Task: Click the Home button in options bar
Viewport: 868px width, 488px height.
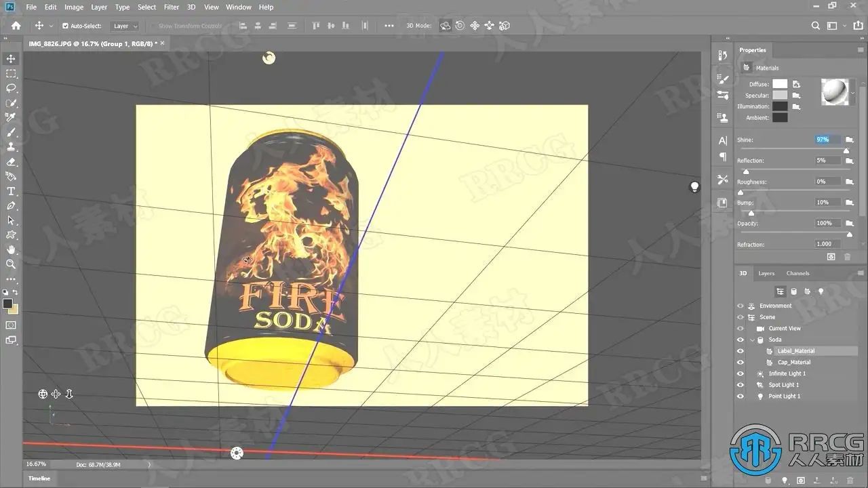Action: 16,26
